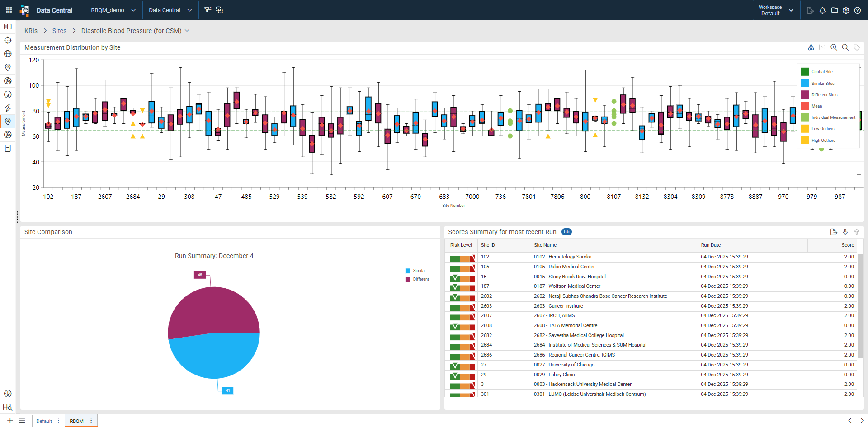Sort by Site Name column header
The width and height of the screenshot is (868, 427).
coord(614,245)
